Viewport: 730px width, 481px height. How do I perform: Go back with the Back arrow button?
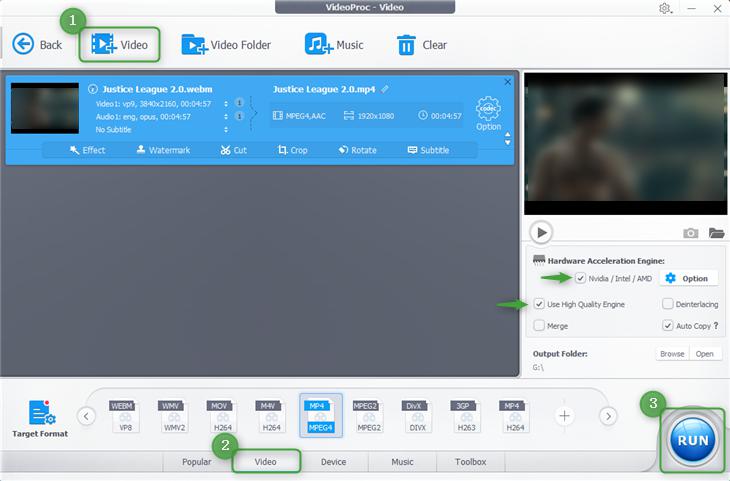point(37,45)
